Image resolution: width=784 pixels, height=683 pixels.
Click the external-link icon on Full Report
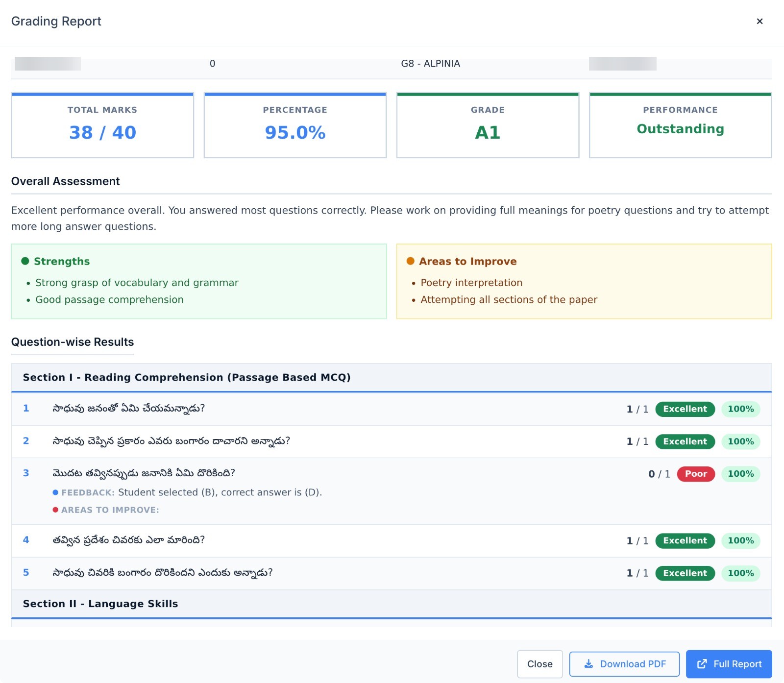coord(702,664)
